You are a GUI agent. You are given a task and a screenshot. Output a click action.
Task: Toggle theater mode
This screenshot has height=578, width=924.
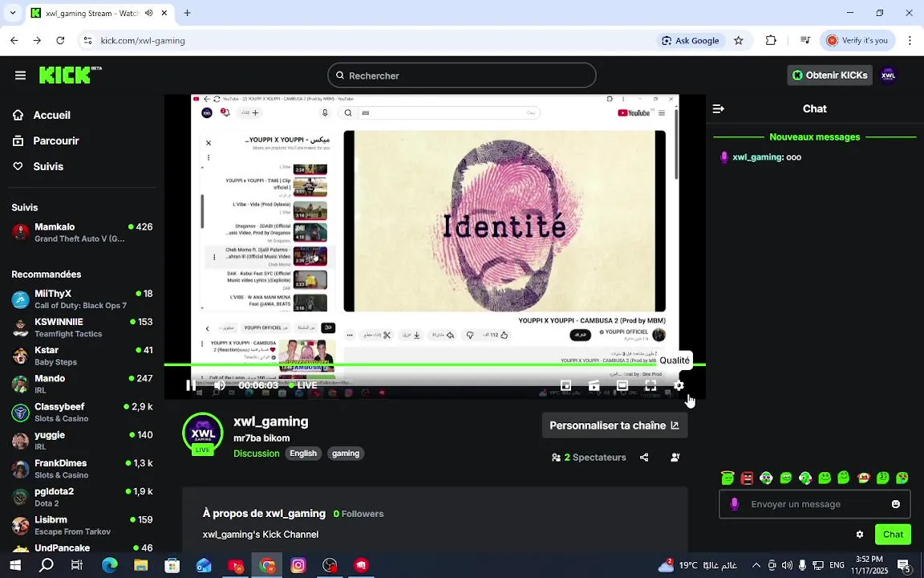click(x=622, y=385)
